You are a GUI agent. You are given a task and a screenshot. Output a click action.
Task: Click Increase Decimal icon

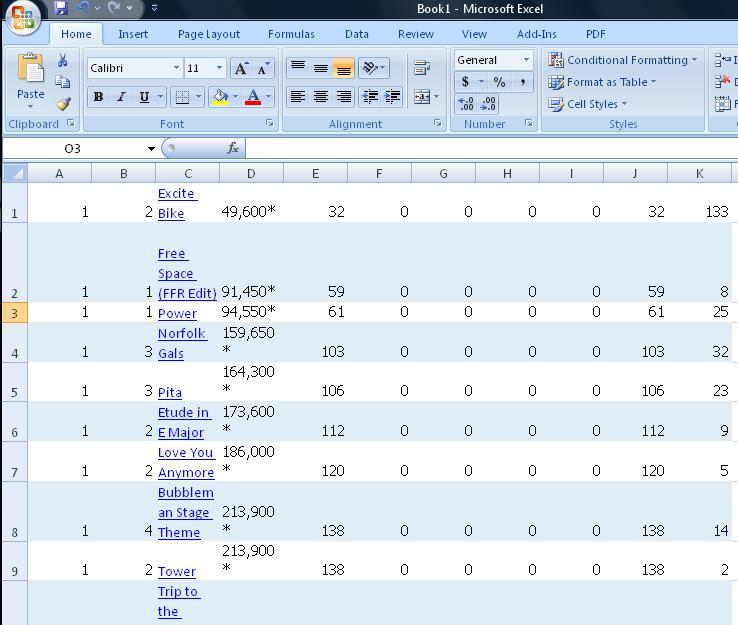pyautogui.click(x=466, y=104)
